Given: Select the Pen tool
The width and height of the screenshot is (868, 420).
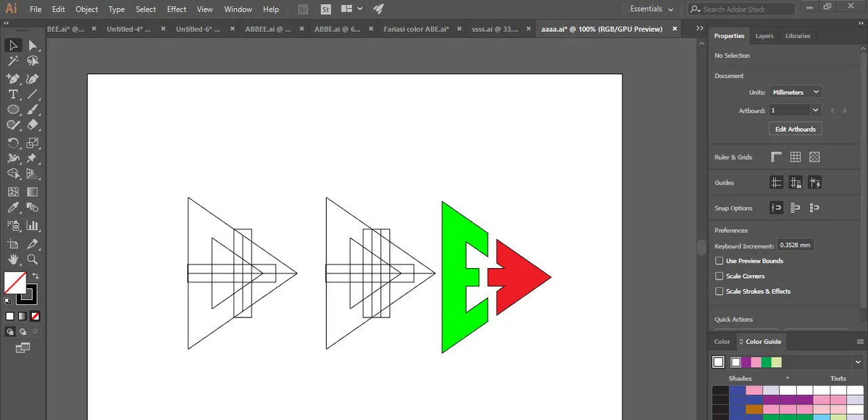Looking at the screenshot, I should (x=13, y=79).
